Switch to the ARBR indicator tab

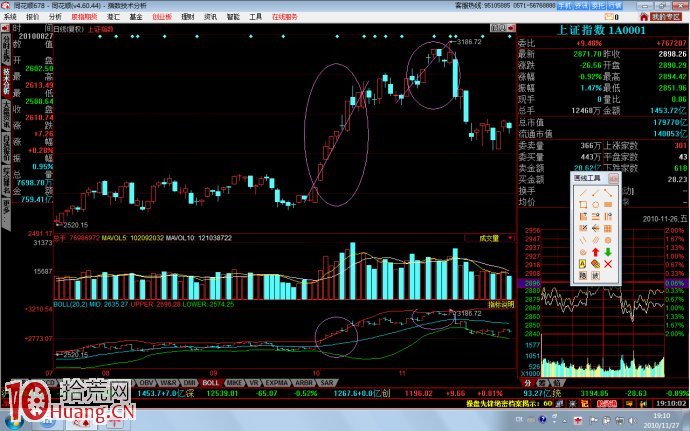pyautogui.click(x=304, y=383)
